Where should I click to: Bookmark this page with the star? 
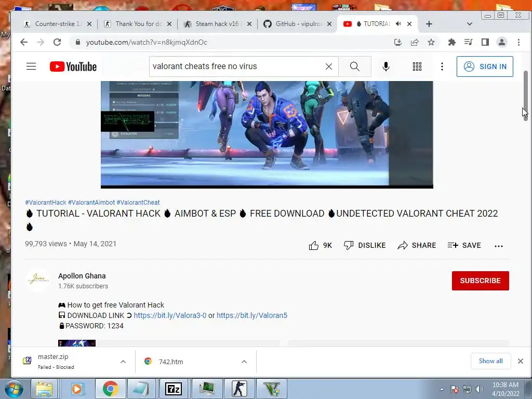coord(431,42)
